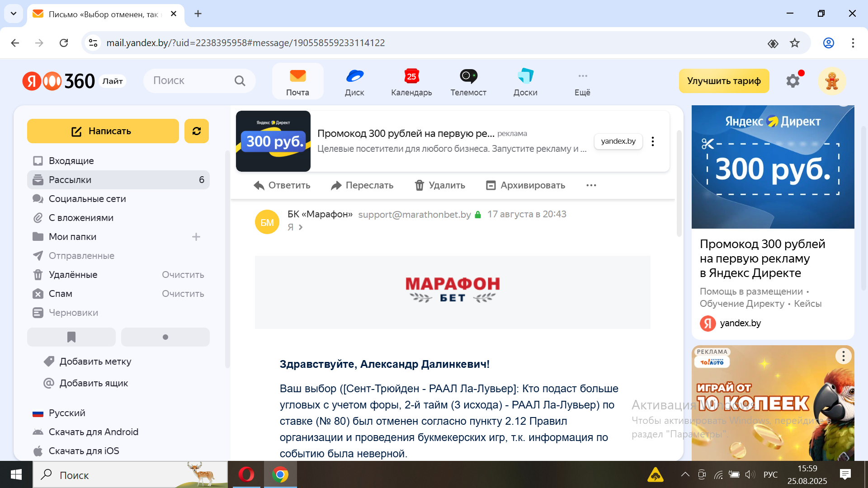Screen dimensions: 868x488
Task: Click Добавить ящик
Action: 86,383
